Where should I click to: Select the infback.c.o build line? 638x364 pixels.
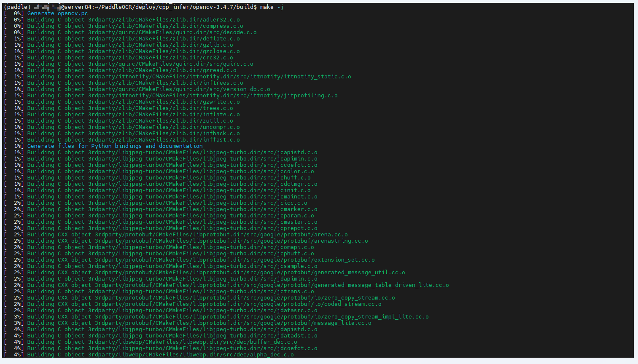point(122,134)
